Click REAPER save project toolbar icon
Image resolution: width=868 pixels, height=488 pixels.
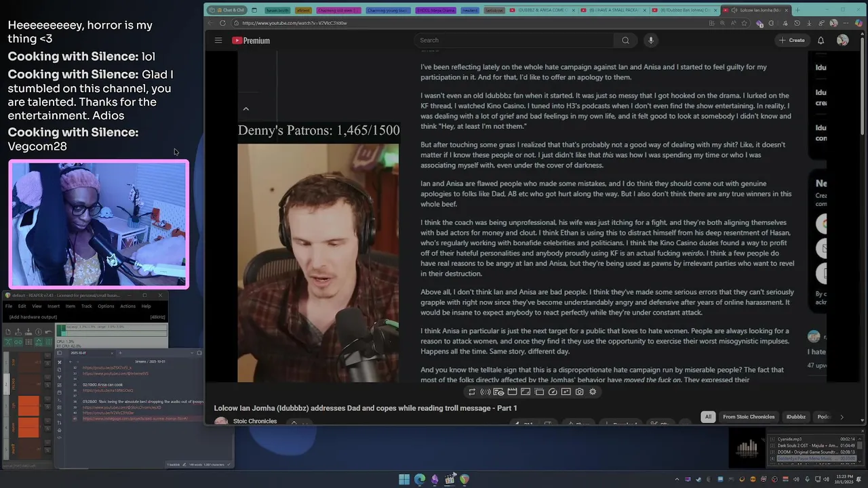pyautogui.click(x=28, y=332)
